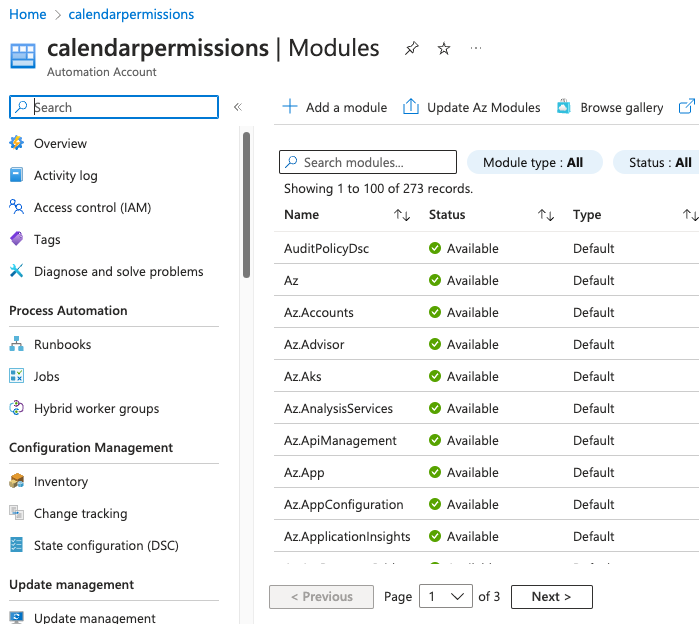699x624 pixels.
Task: Open the Module type filter
Action: click(x=534, y=163)
